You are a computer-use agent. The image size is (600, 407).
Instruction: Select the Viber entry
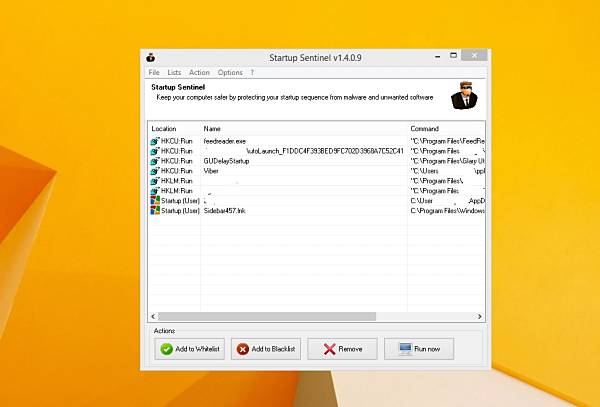[211, 171]
